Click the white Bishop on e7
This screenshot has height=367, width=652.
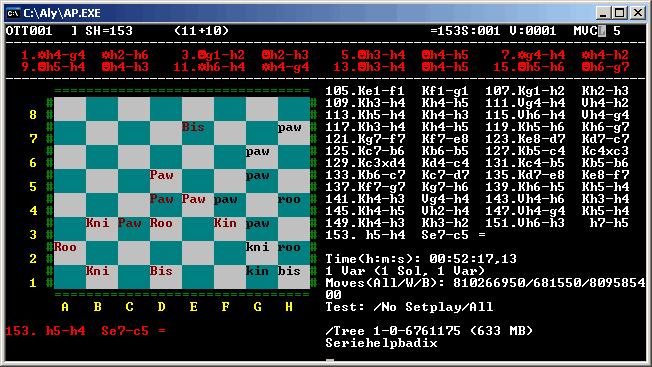pos(193,127)
